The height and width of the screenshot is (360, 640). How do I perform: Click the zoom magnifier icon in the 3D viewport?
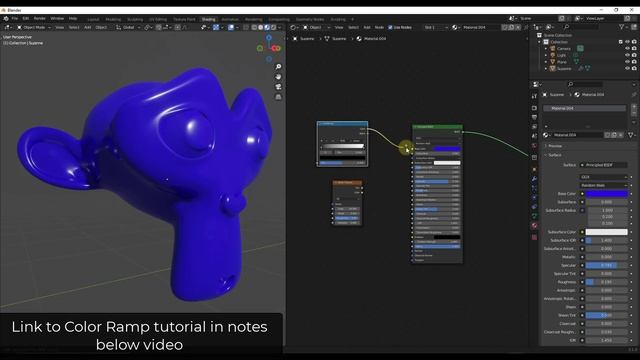pos(278,67)
